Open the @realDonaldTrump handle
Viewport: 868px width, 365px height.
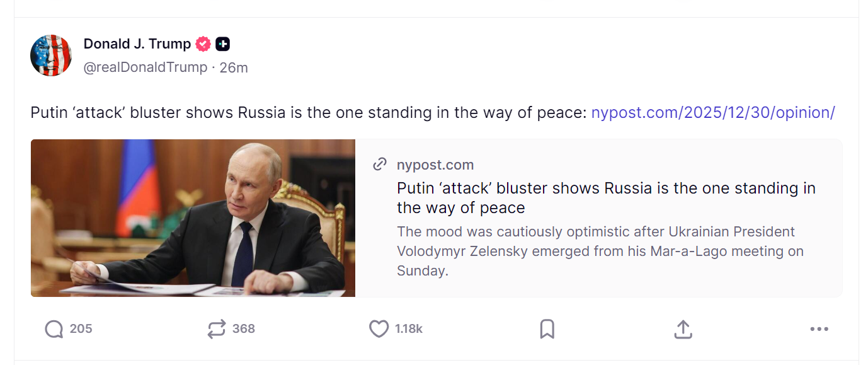(x=146, y=67)
